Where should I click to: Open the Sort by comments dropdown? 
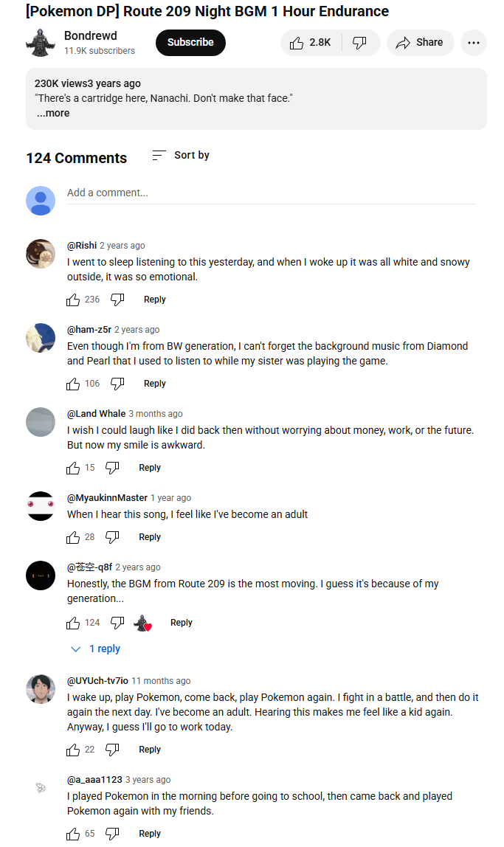coord(181,155)
